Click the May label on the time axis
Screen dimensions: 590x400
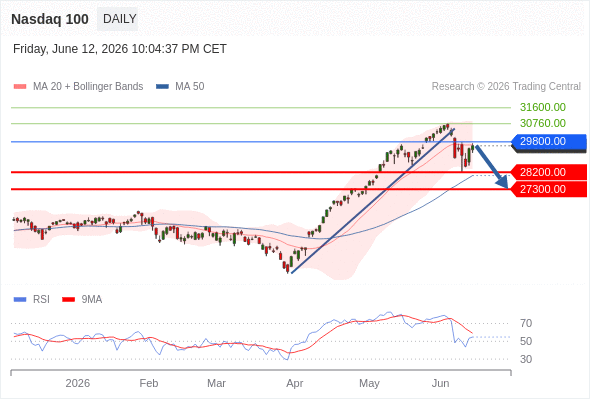(x=369, y=383)
